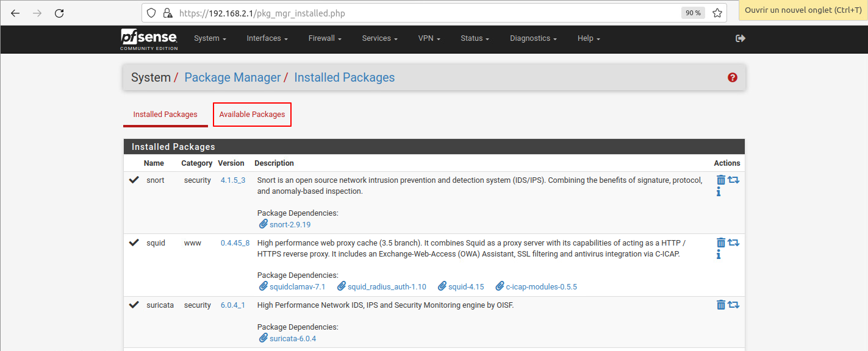Reload the browser page
Viewport: 868px width, 351px height.
(x=59, y=13)
